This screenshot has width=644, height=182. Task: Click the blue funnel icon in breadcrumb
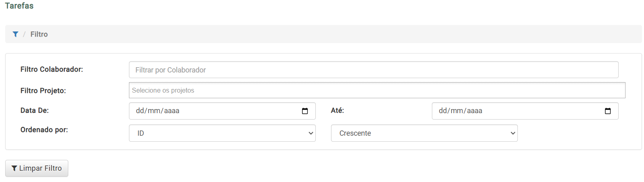(x=15, y=34)
